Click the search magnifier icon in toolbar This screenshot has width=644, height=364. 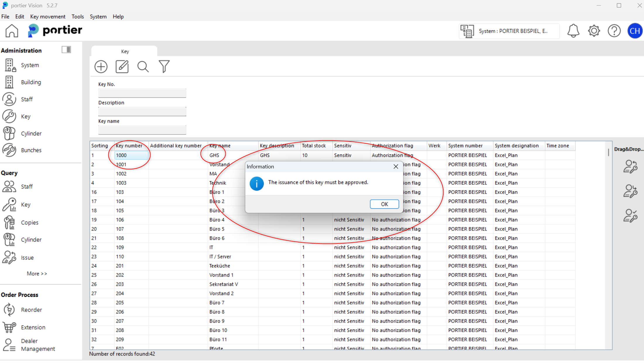(x=143, y=67)
